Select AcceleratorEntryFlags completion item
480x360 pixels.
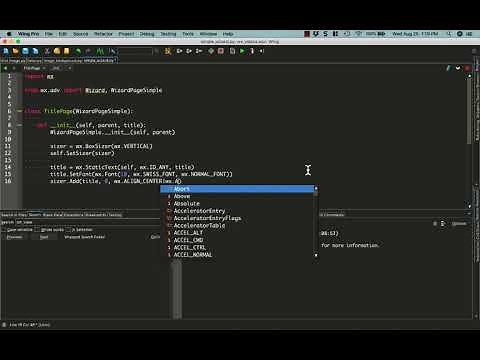[x=237, y=218]
